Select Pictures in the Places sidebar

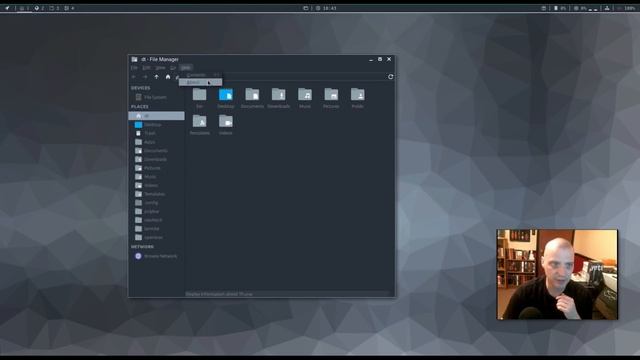148,168
